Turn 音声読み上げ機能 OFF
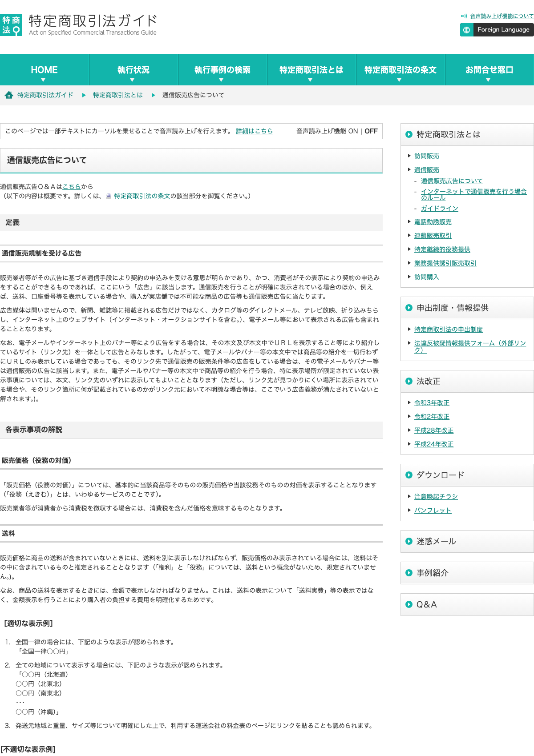Viewport: 534px width, 756px height. click(371, 131)
